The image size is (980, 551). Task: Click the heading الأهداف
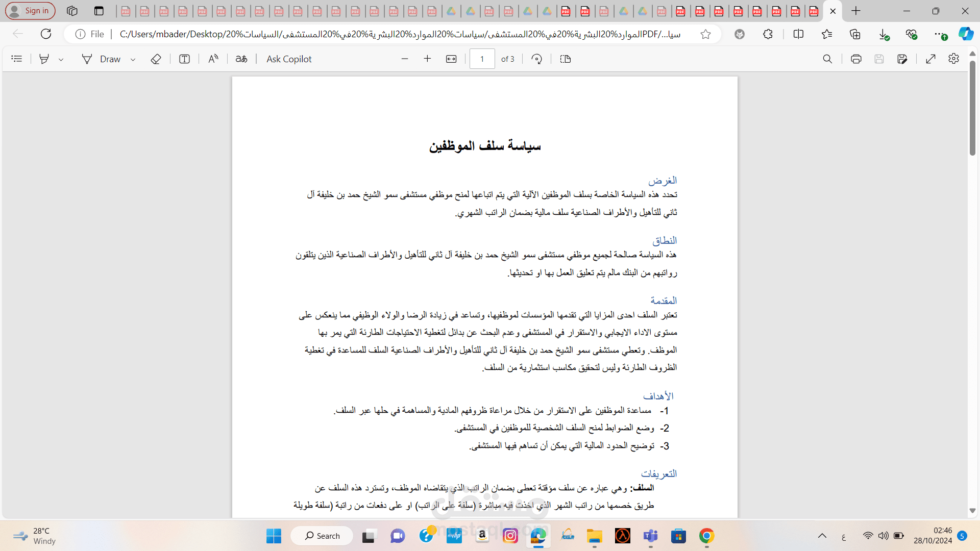pos(658,396)
